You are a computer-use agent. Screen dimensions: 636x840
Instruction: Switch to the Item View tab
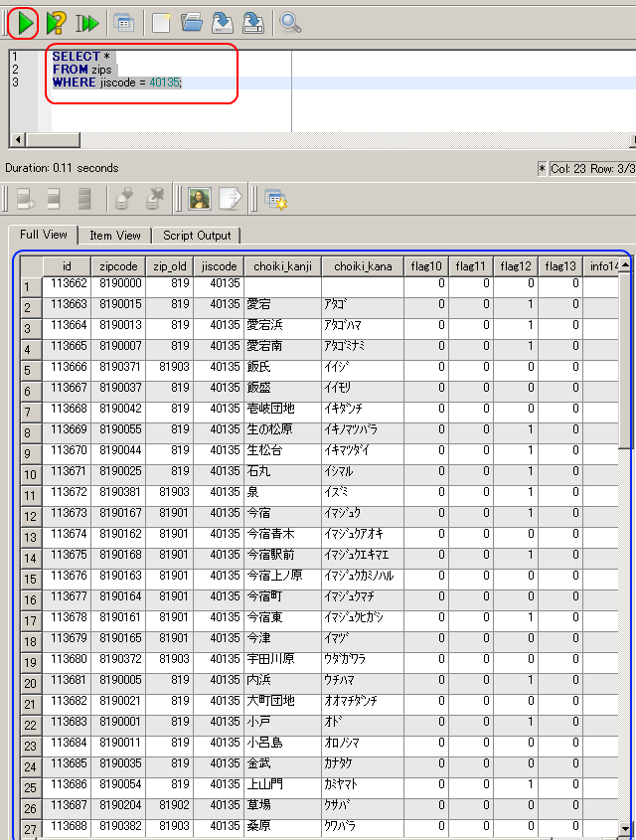tap(114, 236)
